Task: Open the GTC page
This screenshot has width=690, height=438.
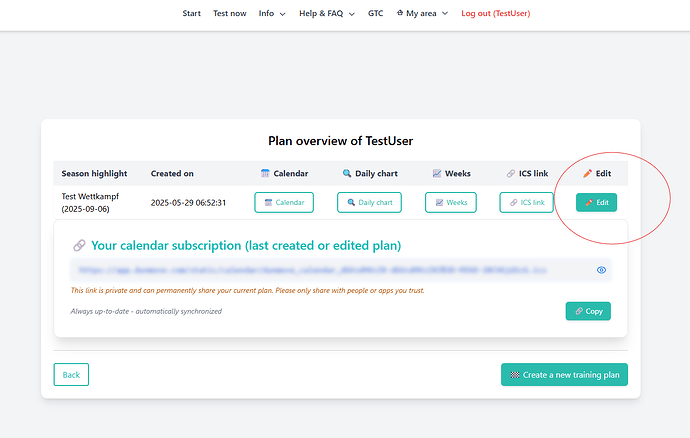Action: click(x=375, y=14)
